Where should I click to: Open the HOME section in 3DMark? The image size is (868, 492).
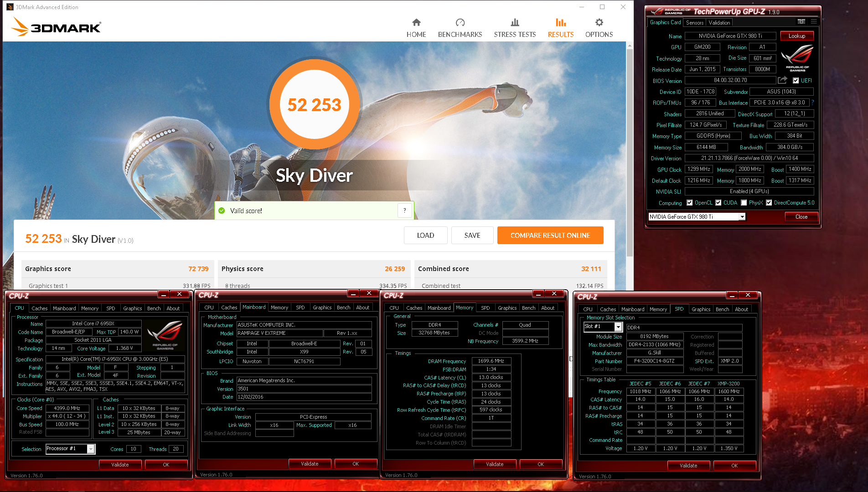click(x=416, y=28)
